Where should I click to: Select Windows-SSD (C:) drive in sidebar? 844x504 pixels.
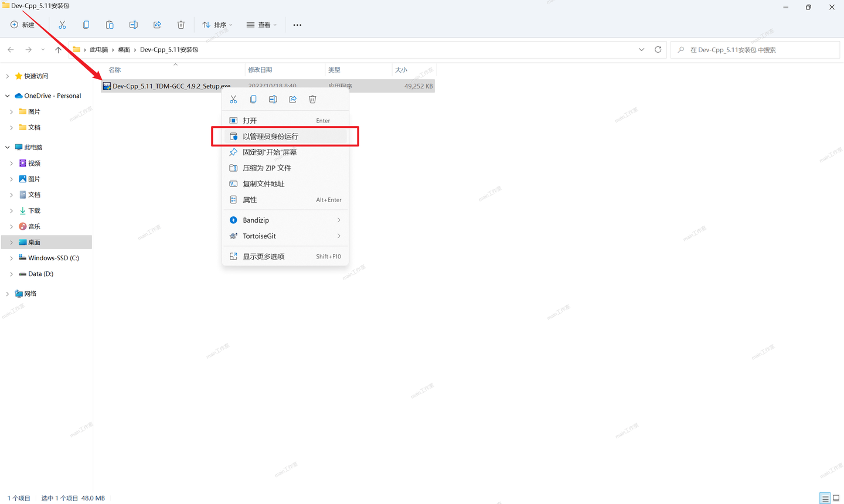click(x=53, y=258)
